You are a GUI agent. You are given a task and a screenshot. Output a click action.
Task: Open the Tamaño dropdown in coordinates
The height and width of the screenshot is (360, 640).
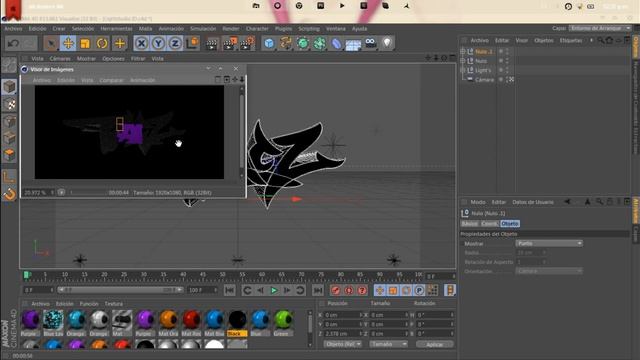(x=388, y=344)
